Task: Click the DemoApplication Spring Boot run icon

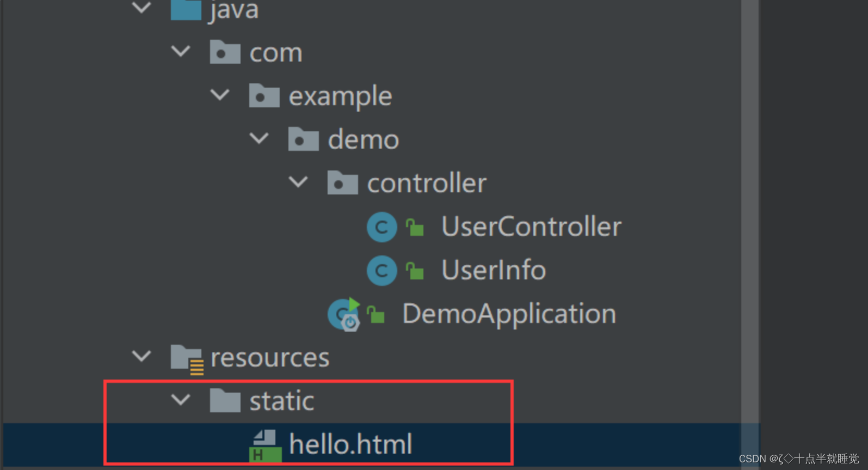Action: coord(344,314)
